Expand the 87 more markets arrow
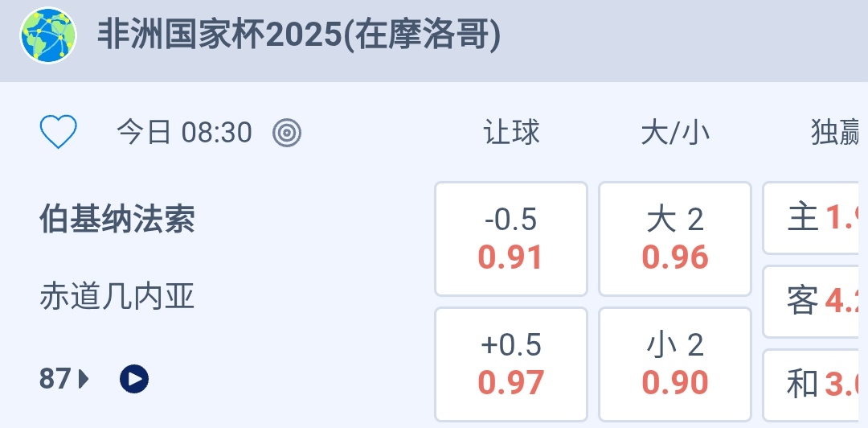The height and width of the screenshot is (428, 868). pos(84,378)
